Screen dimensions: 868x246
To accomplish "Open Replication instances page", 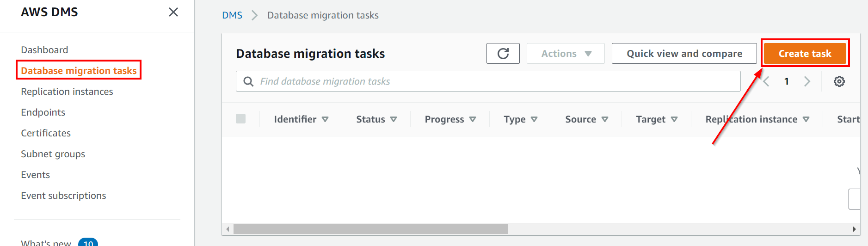I will pos(67,92).
